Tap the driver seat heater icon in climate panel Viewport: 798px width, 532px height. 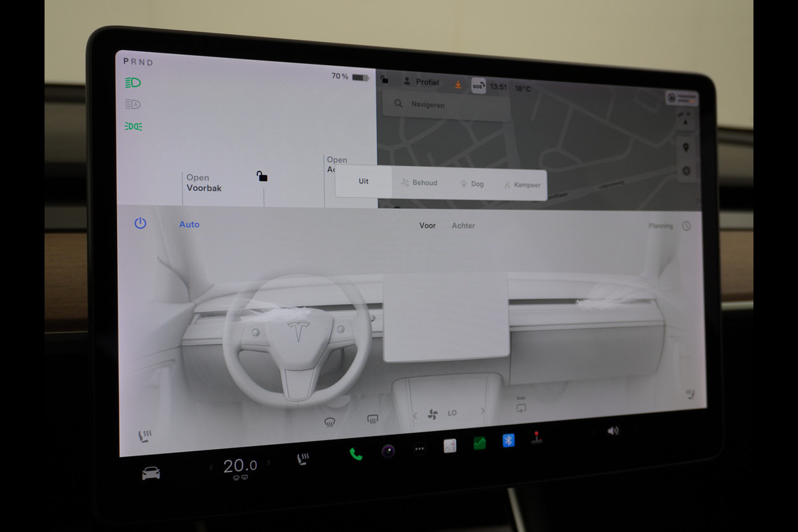point(144,437)
